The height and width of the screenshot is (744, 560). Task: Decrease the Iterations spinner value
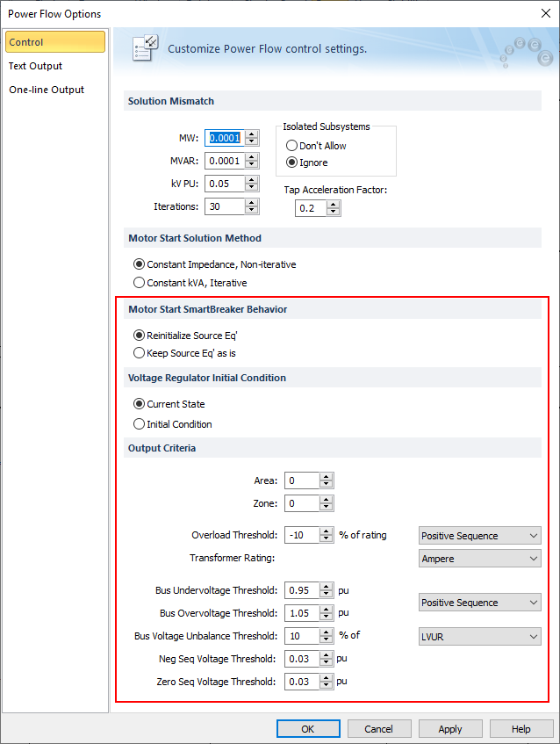click(x=252, y=211)
